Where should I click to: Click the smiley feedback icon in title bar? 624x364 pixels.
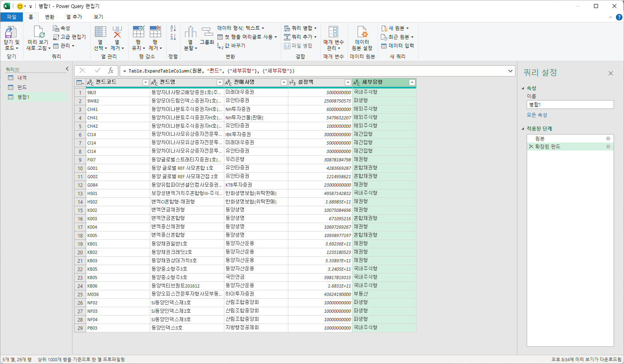pyautogui.click(x=20, y=6)
